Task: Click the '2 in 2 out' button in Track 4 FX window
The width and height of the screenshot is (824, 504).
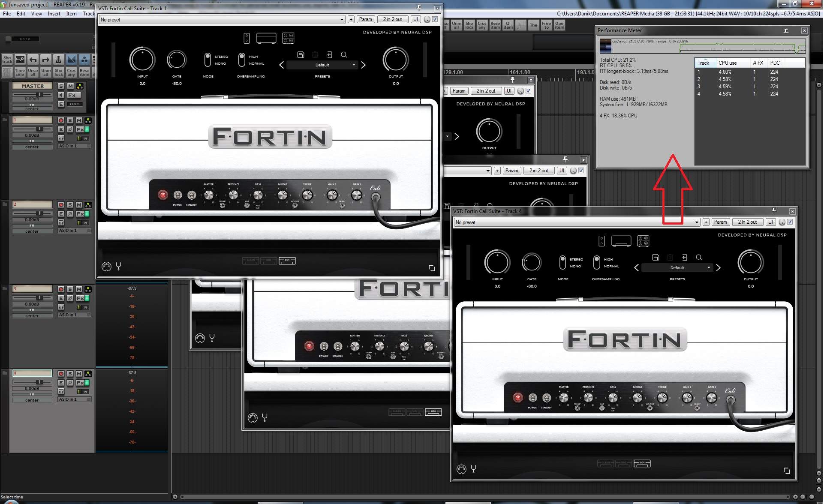Action: (747, 222)
